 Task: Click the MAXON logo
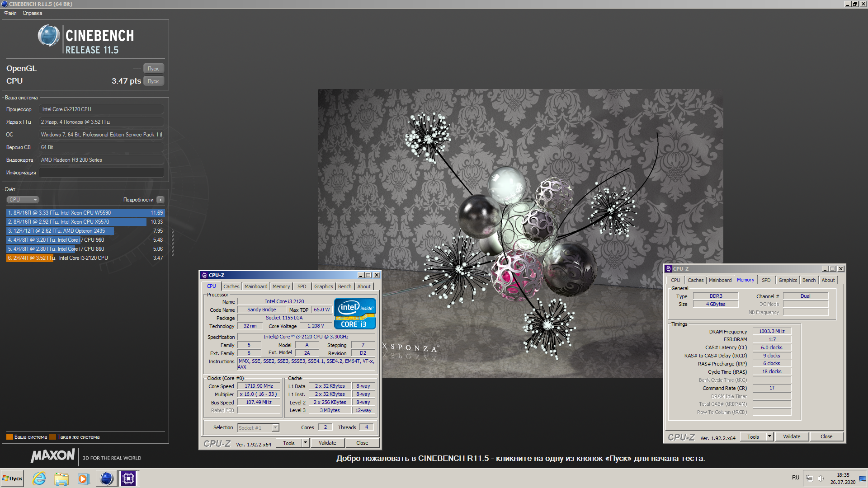[52, 456]
